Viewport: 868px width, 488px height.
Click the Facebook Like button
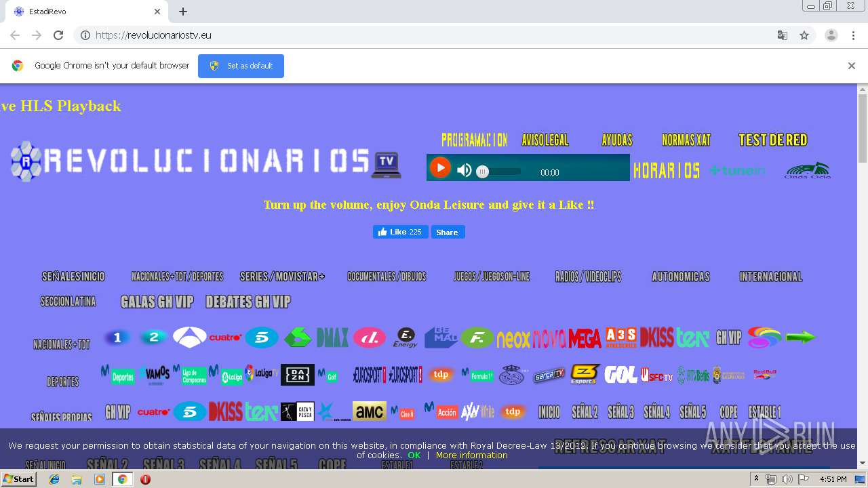[400, 232]
